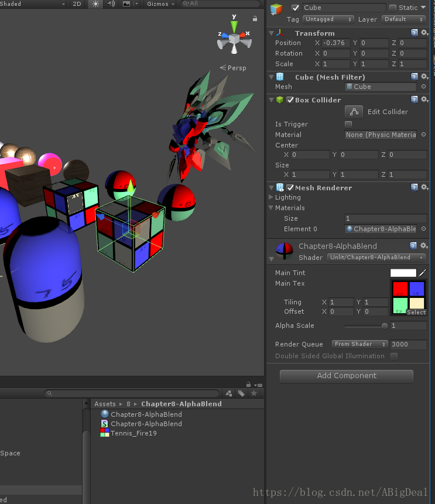Screen dimensions: 435x504
Task: Collapse the Mesh Renderer component
Action: point(271,188)
